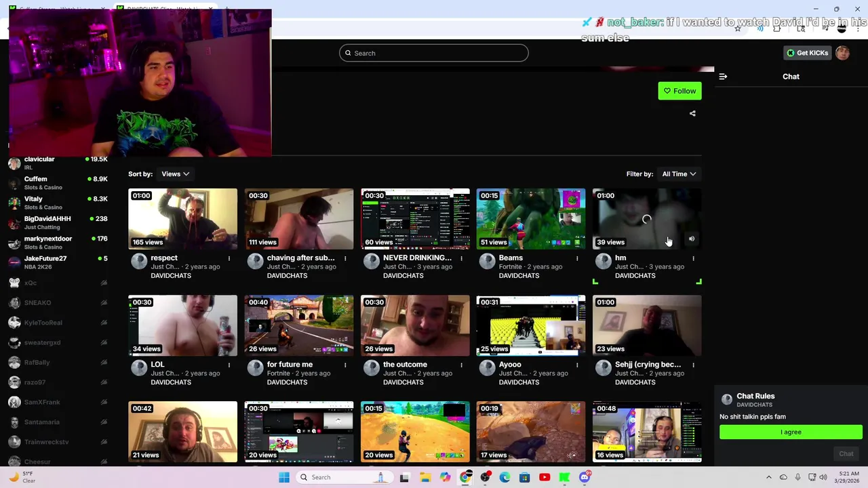Open the three-dot menu on 'chaving after sub...' clip
Viewport: 868px width, 488px height.
click(345, 258)
